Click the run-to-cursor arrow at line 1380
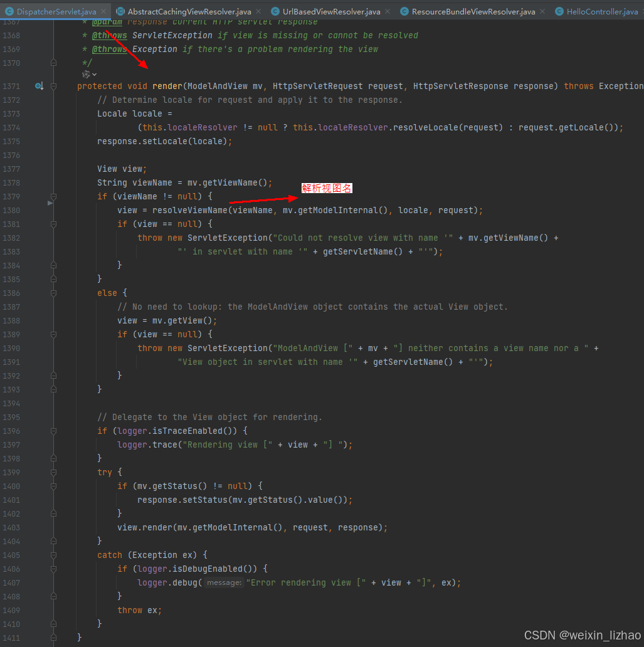644x647 pixels. tap(50, 203)
